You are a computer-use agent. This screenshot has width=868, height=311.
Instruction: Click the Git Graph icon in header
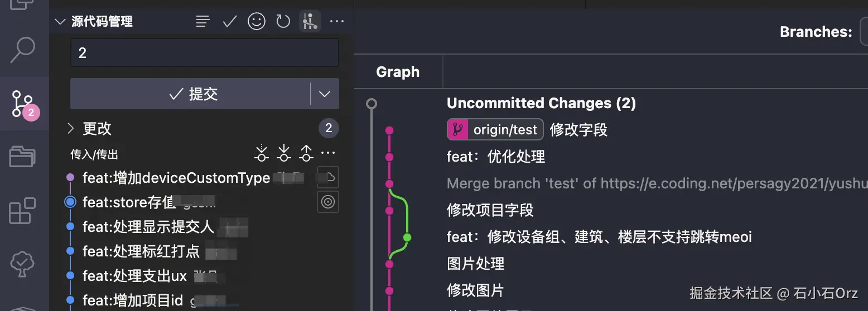[310, 22]
